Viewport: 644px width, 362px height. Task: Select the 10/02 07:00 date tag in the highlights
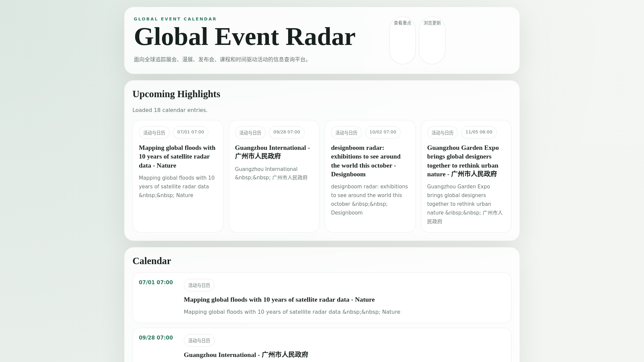(x=383, y=132)
